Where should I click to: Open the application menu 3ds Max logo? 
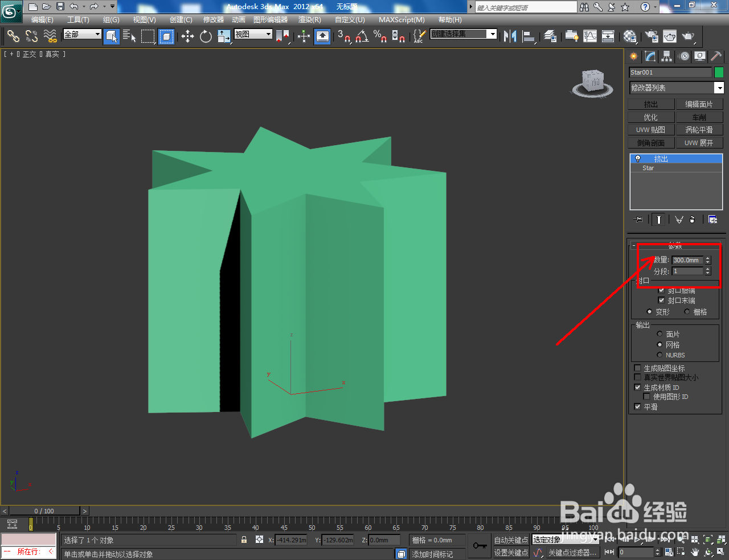click(11, 10)
